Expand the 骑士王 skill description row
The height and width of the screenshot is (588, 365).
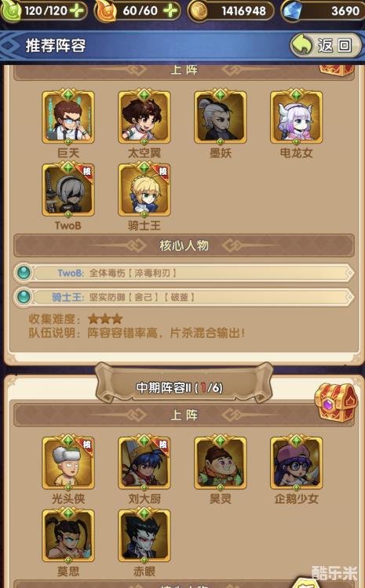(184, 297)
